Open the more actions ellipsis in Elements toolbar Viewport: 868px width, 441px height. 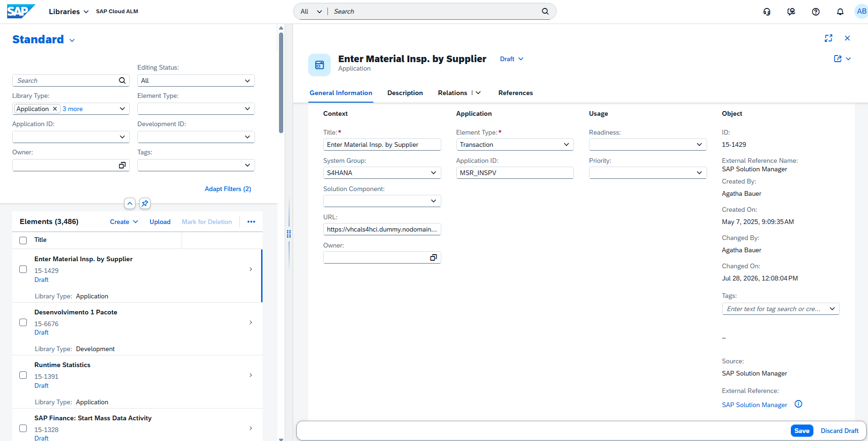pyautogui.click(x=251, y=222)
